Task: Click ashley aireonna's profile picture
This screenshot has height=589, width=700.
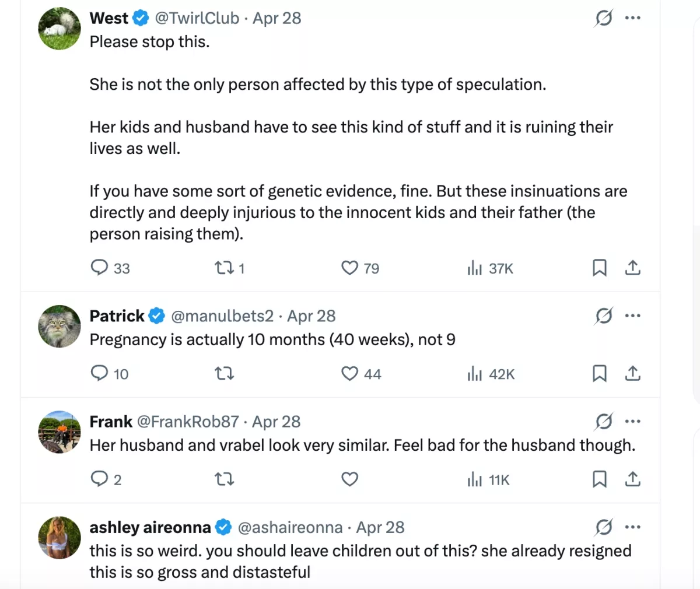Action: coord(60,538)
